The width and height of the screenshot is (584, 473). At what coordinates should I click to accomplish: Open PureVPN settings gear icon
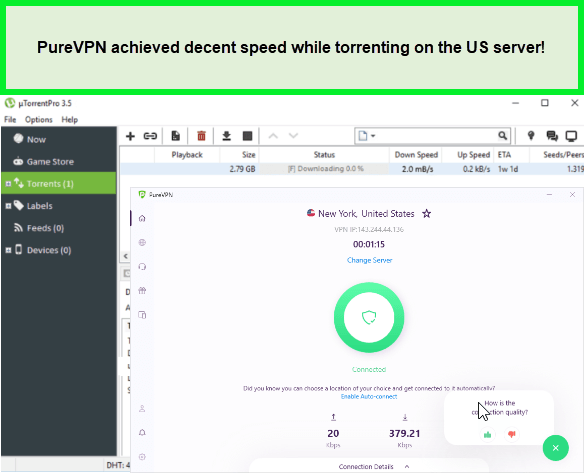pos(142,457)
